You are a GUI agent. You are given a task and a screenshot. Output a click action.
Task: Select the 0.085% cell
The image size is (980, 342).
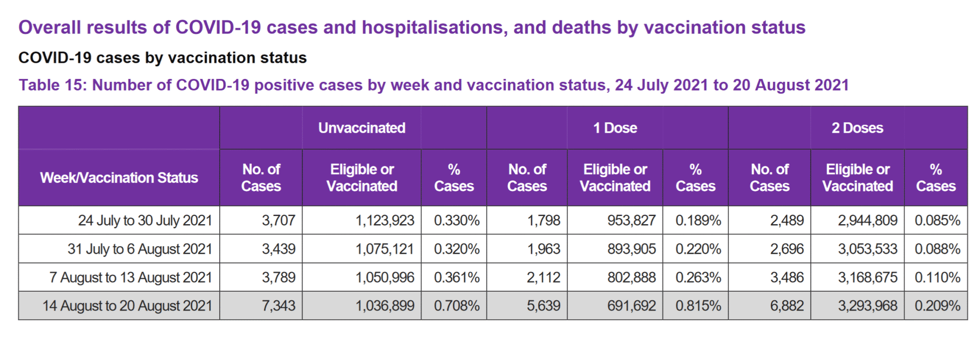pos(937,220)
